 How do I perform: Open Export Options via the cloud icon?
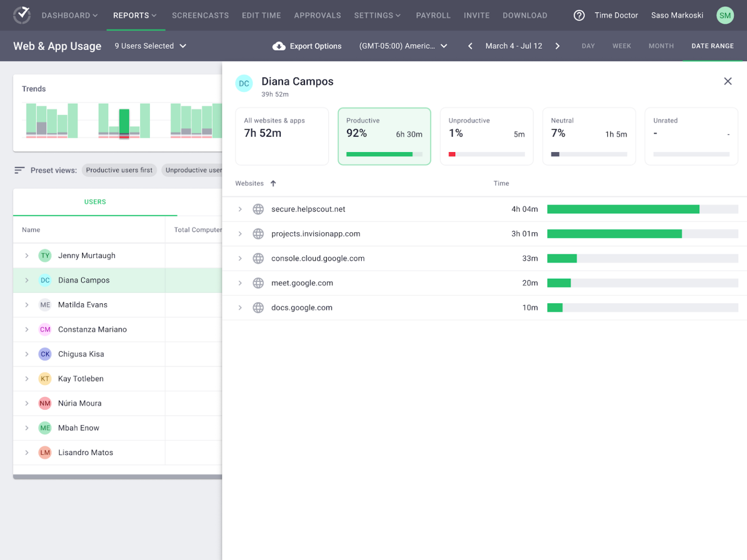click(279, 46)
